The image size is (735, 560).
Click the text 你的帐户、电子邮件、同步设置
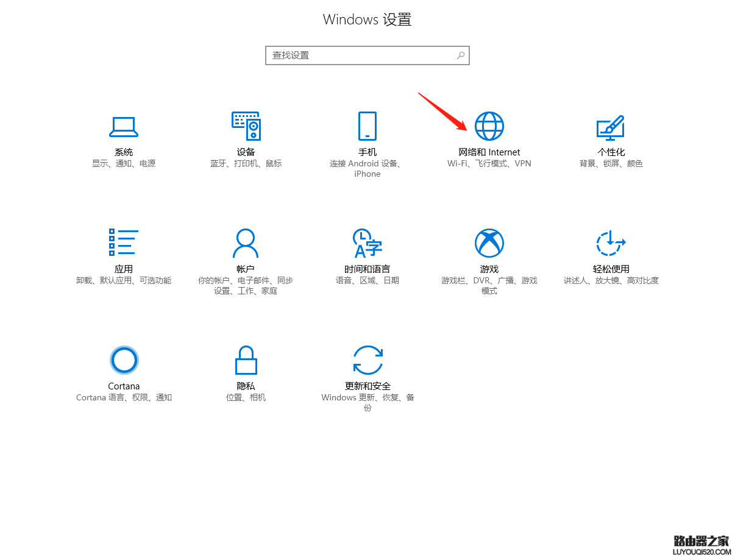click(x=246, y=286)
